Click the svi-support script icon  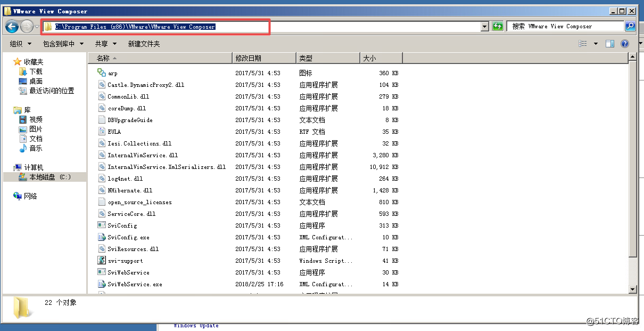pyautogui.click(x=102, y=261)
